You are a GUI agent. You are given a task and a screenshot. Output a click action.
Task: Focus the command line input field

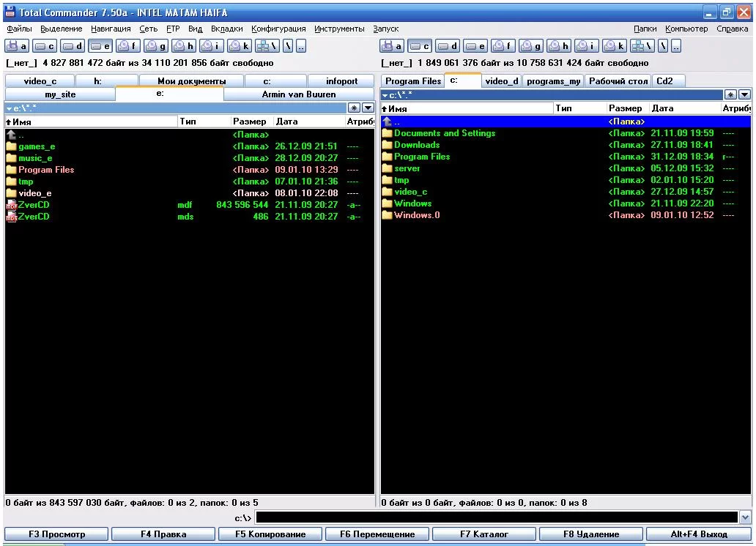pos(497,518)
